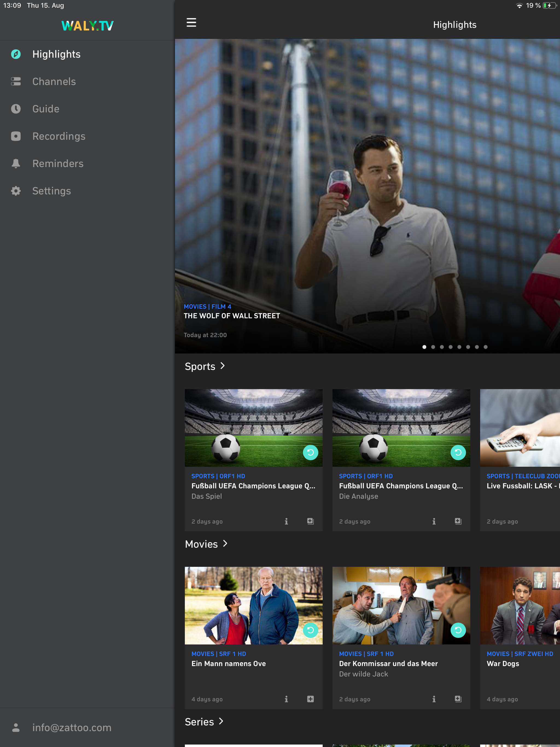Image resolution: width=560 pixels, height=747 pixels.
Task: Click 'War Dogs' title text
Action: click(503, 664)
